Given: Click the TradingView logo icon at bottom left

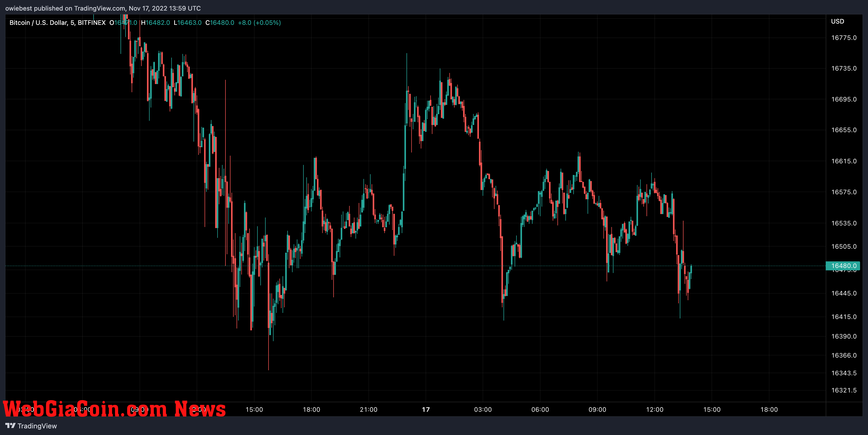Looking at the screenshot, I should (x=11, y=425).
